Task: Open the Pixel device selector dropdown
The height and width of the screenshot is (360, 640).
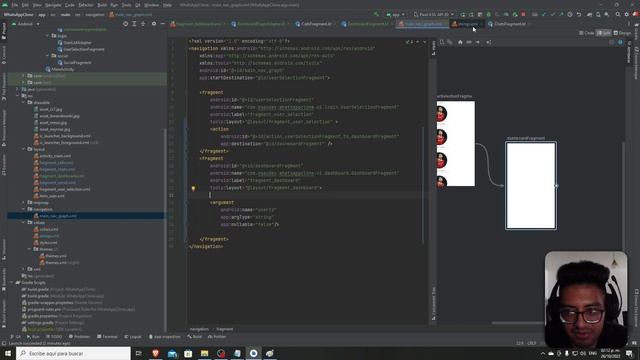Action: [x=433, y=14]
